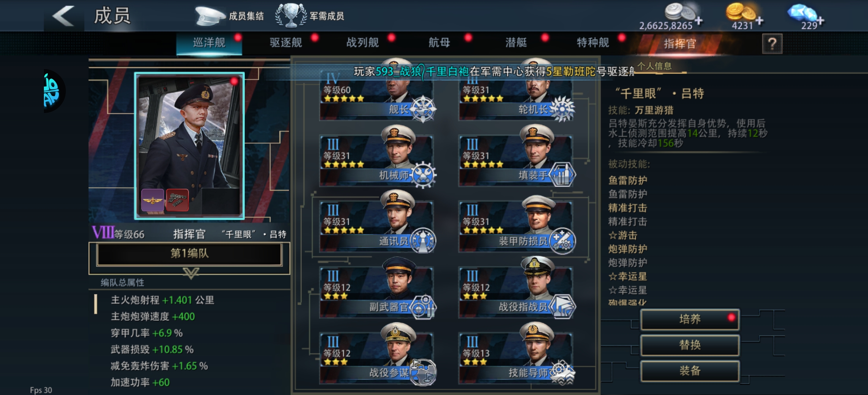This screenshot has height=395, width=868.
Task: Open the 指挥官 tab
Action: [680, 44]
